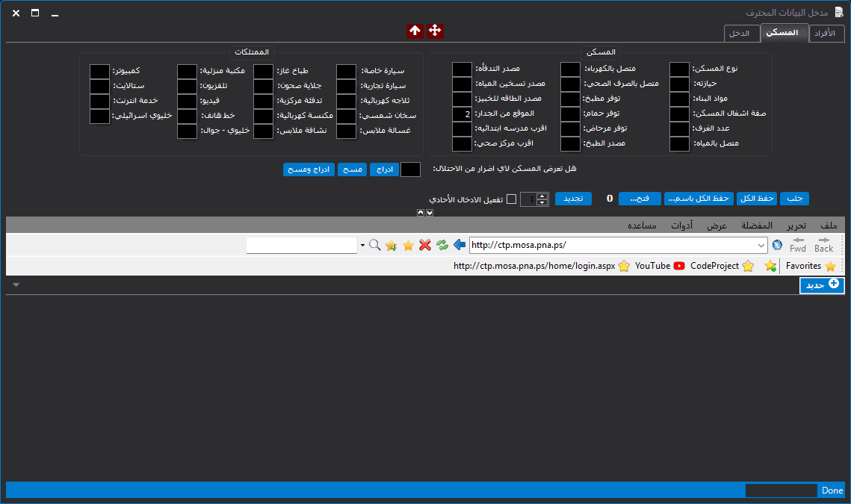Click the متصل بالكهرباء input box
Screen dimensions: 851x504
click(570, 69)
